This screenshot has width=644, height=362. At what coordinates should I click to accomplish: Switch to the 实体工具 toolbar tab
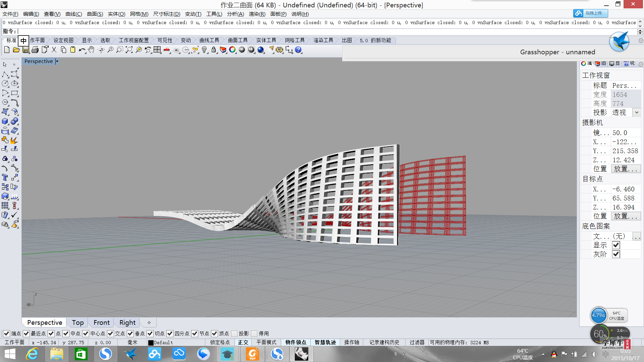(266, 40)
